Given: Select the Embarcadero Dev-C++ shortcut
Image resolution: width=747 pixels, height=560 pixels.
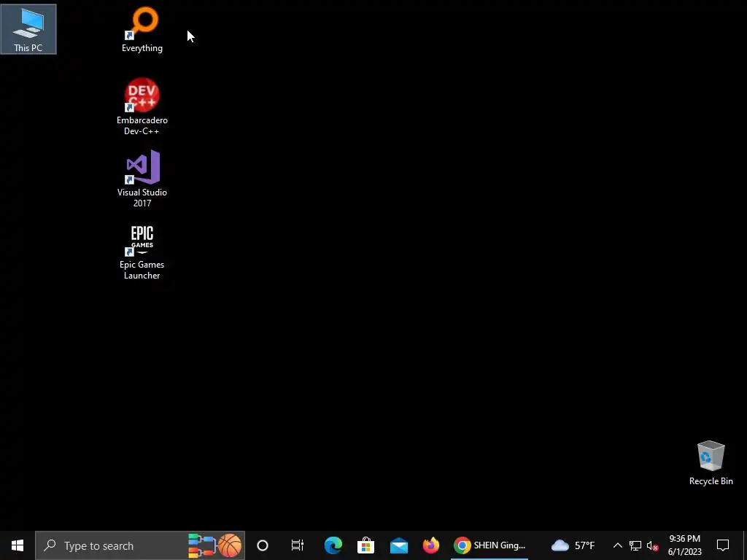Looking at the screenshot, I should click(142, 106).
